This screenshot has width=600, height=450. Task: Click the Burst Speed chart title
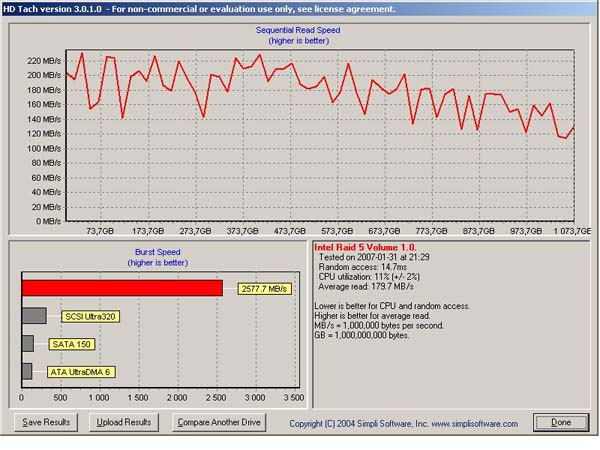pyautogui.click(x=158, y=252)
